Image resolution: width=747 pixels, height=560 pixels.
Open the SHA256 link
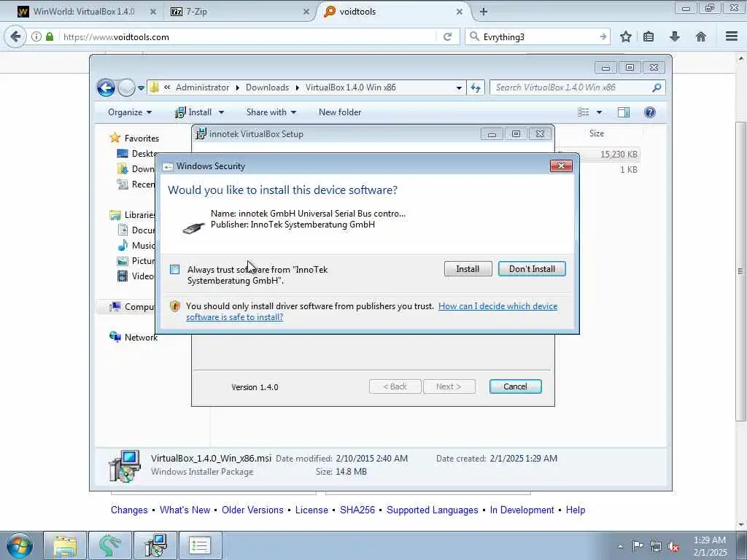pos(357,510)
